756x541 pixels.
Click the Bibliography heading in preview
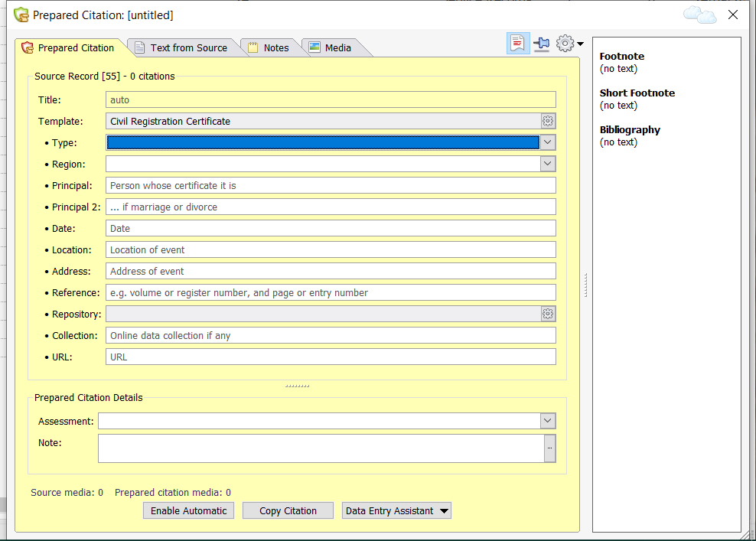pos(630,130)
